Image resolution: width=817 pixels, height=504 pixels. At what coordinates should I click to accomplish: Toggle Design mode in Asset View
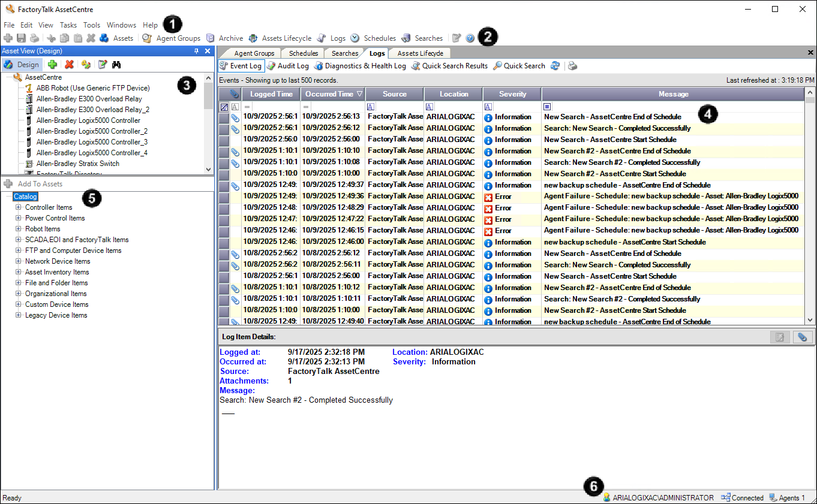[x=22, y=65]
